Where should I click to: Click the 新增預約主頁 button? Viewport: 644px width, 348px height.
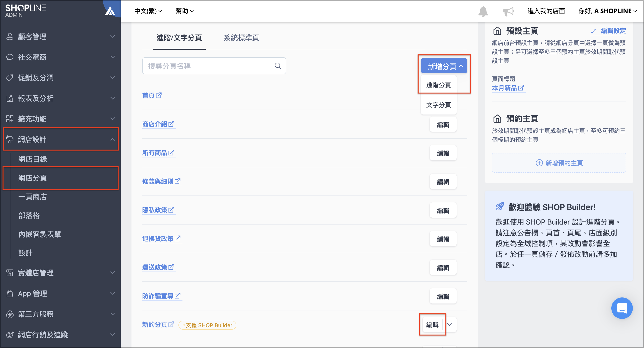[x=559, y=163]
